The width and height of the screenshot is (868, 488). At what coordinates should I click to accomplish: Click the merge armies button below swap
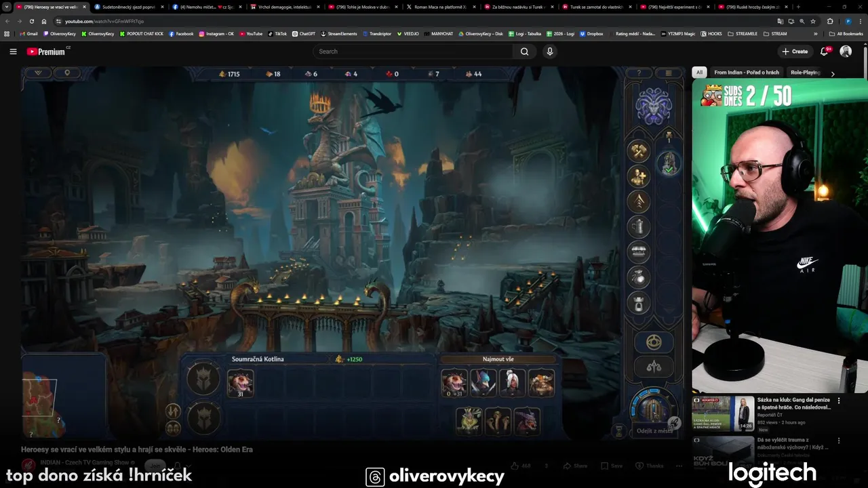tap(173, 428)
